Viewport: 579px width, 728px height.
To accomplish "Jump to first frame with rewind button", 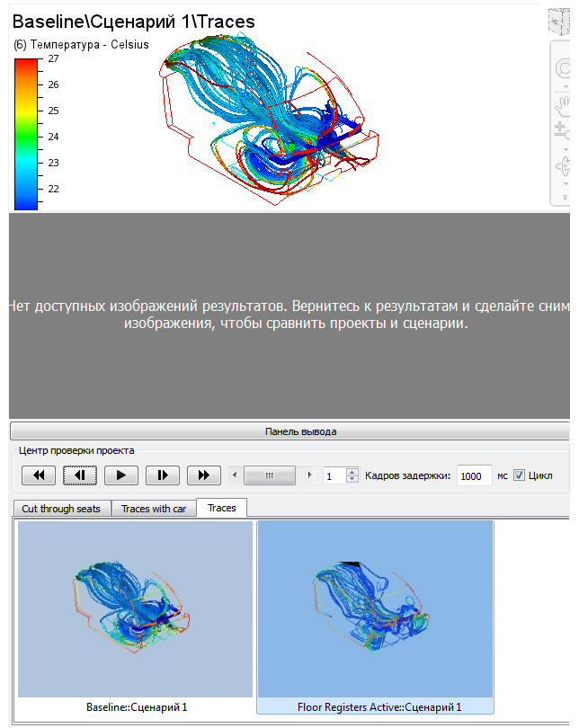I will 39,475.
